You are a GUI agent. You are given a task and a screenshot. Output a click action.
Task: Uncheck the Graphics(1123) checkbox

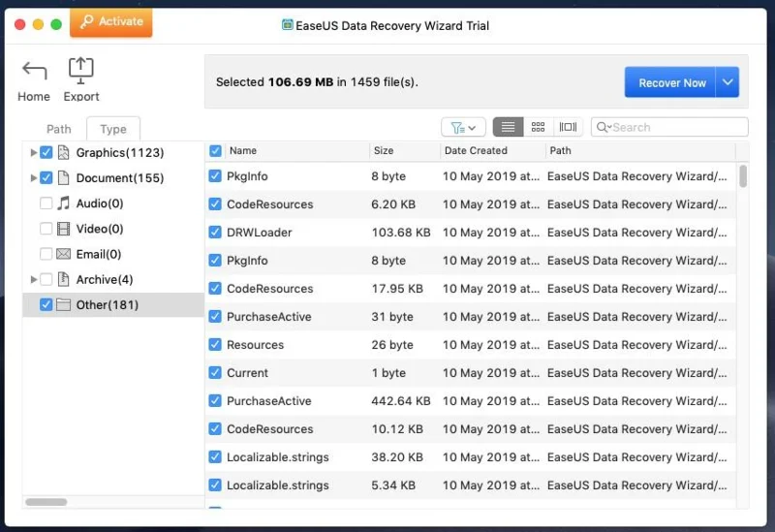[x=46, y=152]
